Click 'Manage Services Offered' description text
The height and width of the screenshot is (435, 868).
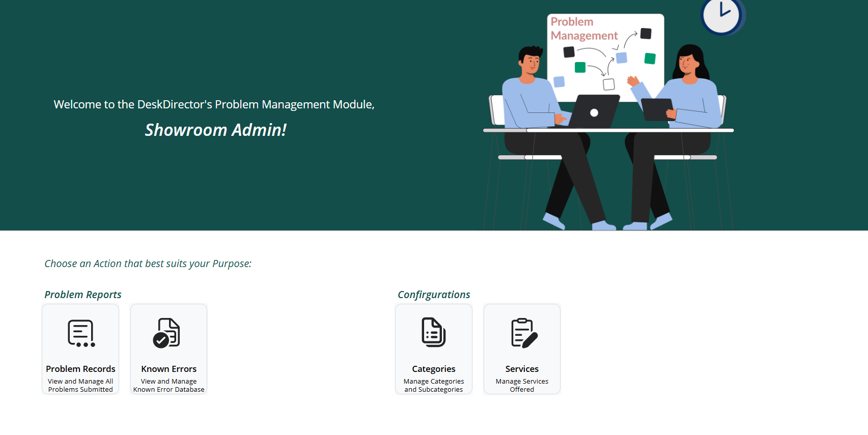point(522,385)
